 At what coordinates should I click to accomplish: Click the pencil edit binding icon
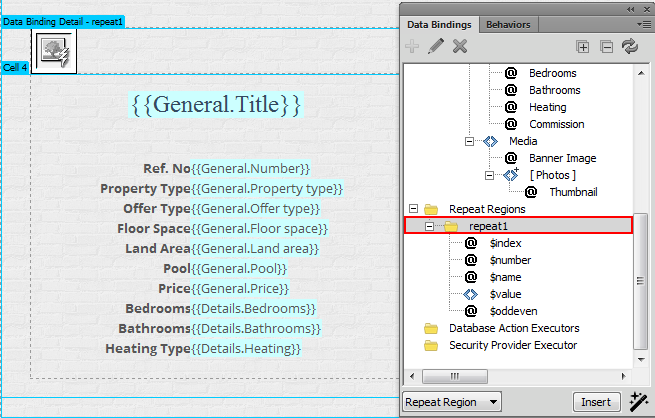[436, 46]
